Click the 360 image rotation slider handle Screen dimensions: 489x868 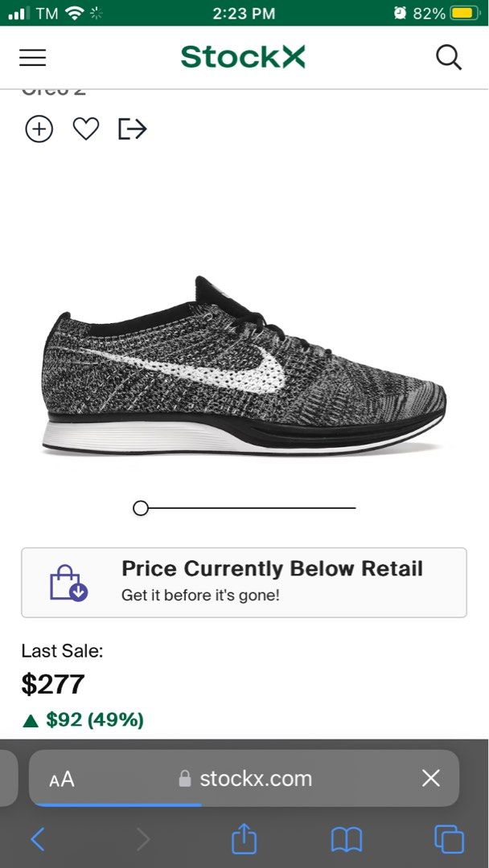pos(141,508)
